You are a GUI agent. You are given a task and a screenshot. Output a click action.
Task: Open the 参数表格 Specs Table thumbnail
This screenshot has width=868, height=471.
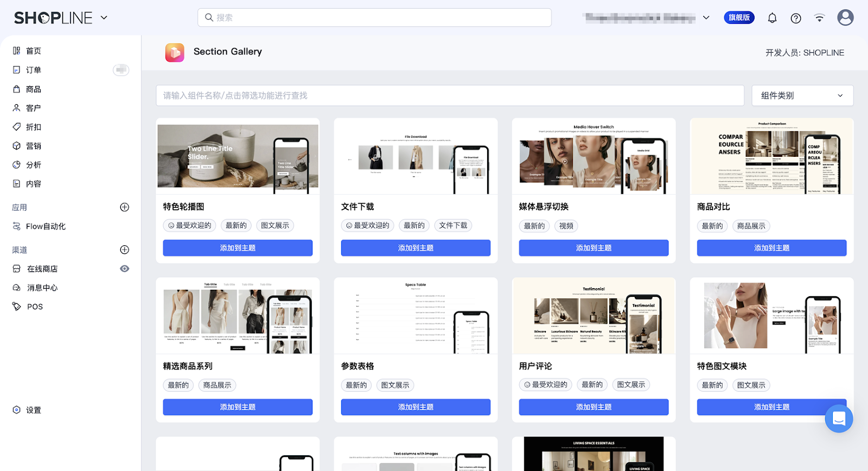tap(416, 316)
